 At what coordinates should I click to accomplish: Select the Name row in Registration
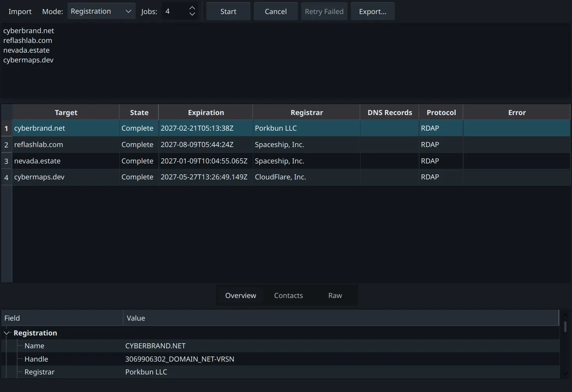point(280,346)
